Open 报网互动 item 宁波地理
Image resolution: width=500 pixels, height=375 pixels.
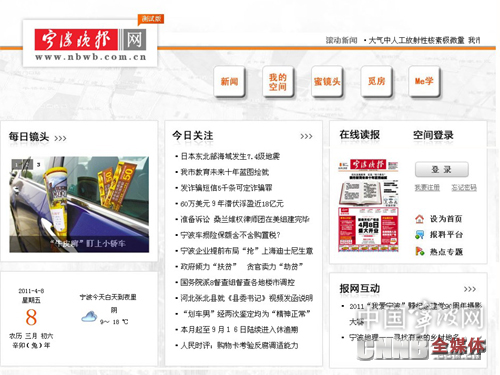point(404,337)
